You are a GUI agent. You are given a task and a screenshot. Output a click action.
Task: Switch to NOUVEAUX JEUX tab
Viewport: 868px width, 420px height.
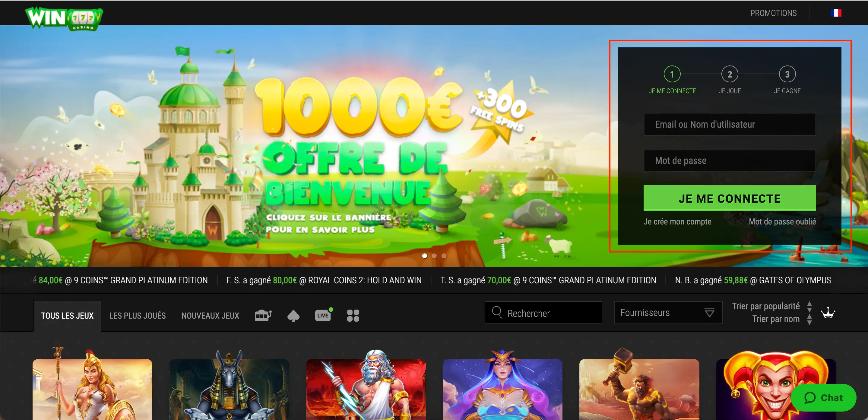pos(210,316)
